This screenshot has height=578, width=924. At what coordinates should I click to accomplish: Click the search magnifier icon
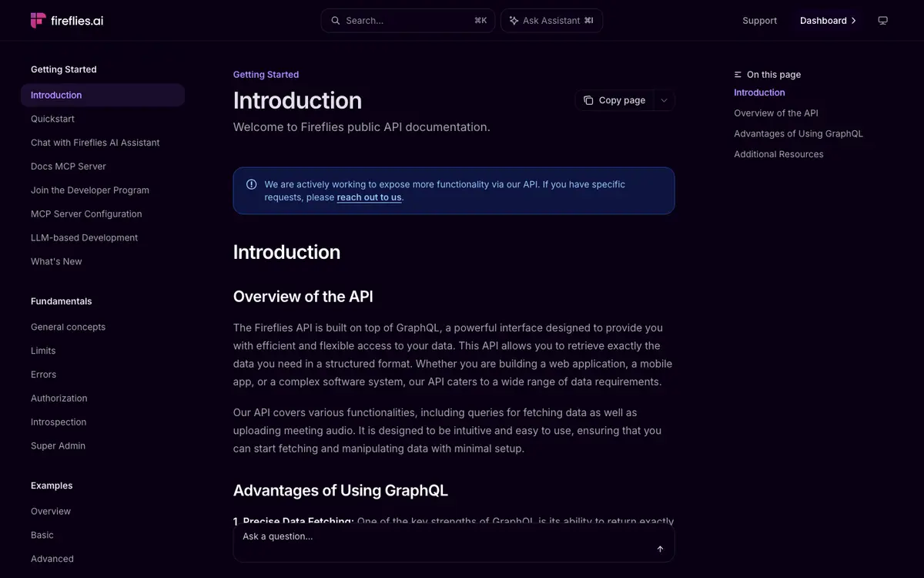point(336,21)
